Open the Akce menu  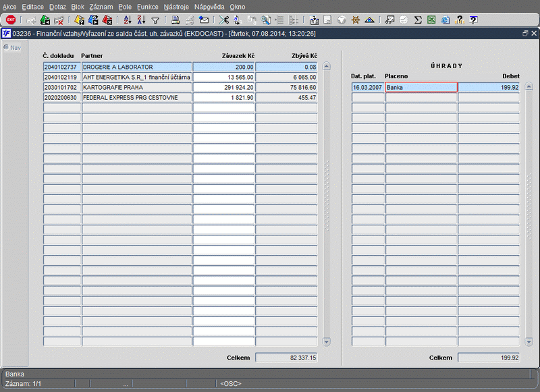(9, 7)
